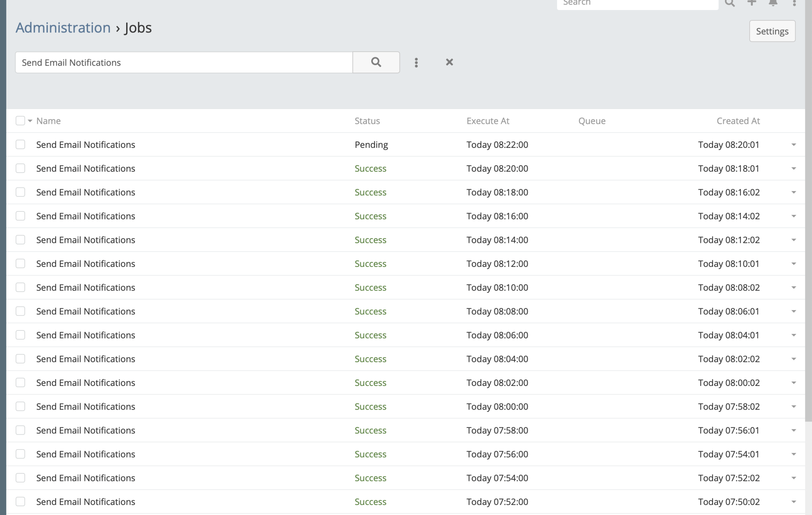
Task: Click the vertical scrollbar on right edge
Action: point(808,240)
